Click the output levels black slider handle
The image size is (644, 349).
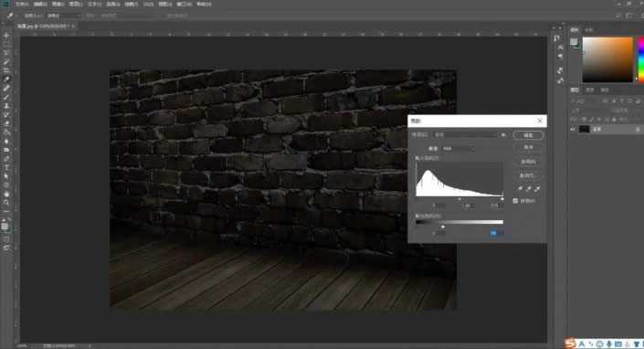point(443,227)
